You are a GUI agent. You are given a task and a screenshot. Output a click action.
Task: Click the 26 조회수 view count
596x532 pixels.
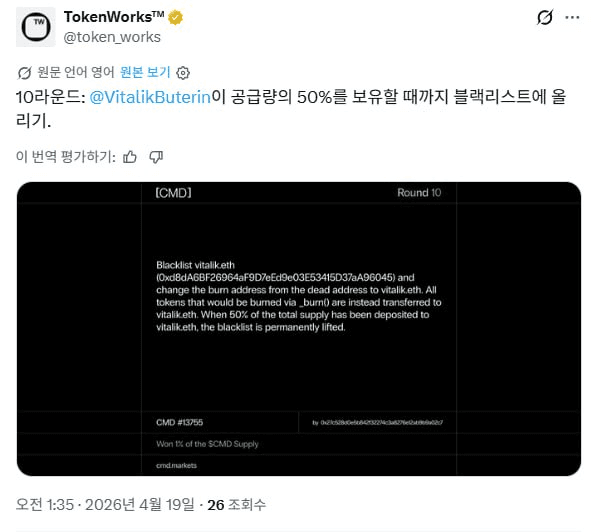pyautogui.click(x=236, y=505)
